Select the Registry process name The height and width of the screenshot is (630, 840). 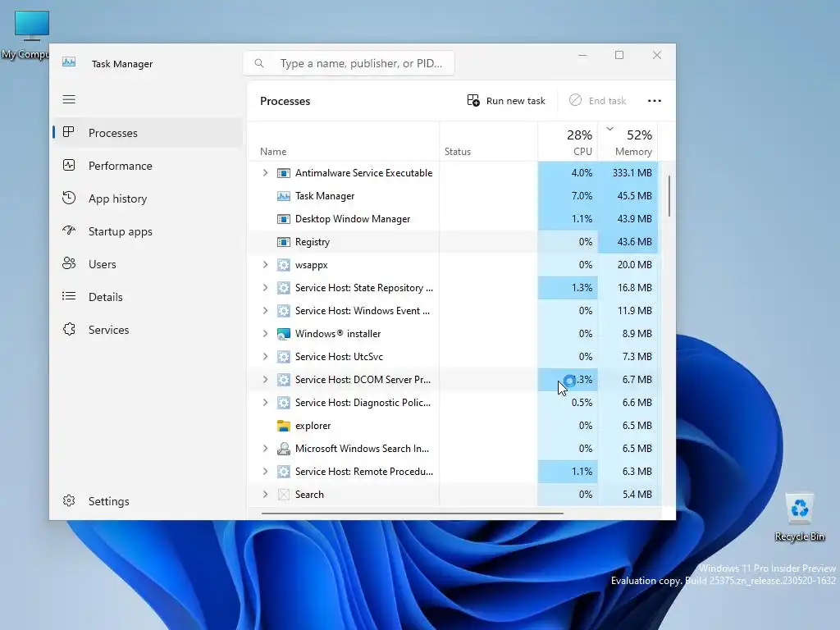[313, 242]
